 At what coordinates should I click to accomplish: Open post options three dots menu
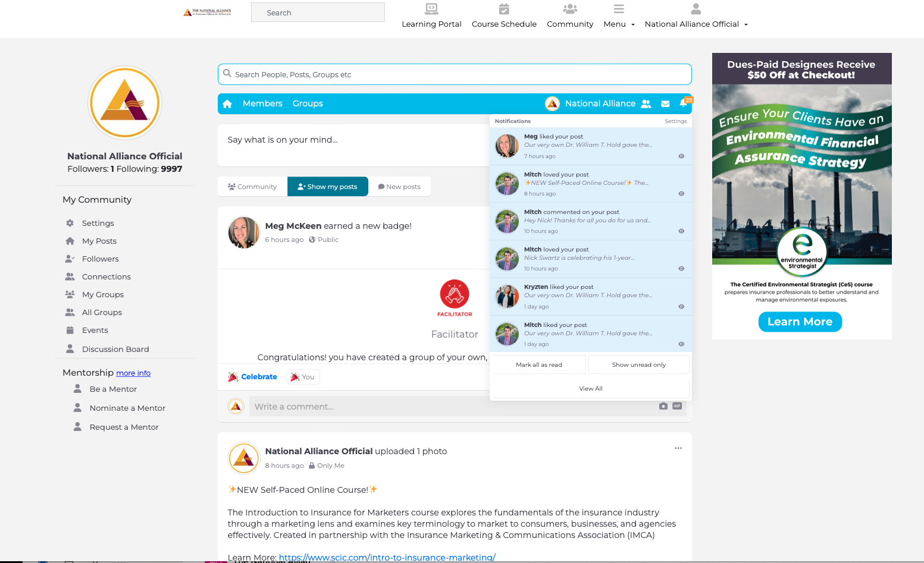tap(678, 448)
